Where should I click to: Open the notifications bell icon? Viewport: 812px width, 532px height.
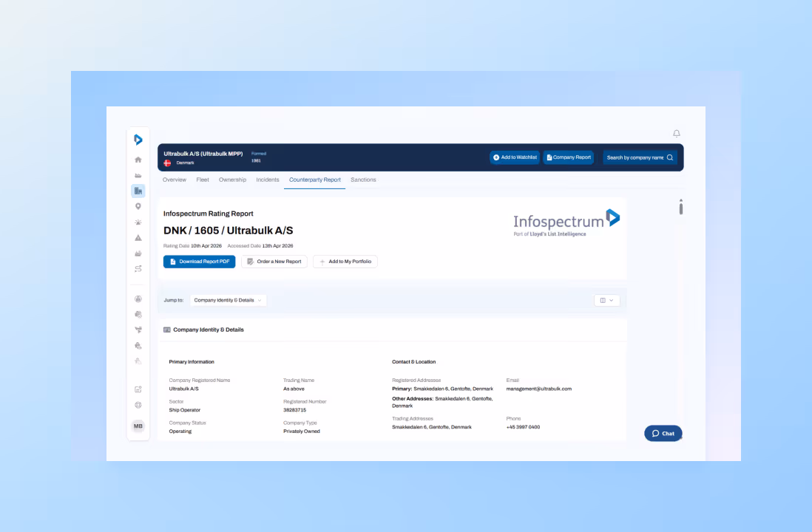point(677,134)
